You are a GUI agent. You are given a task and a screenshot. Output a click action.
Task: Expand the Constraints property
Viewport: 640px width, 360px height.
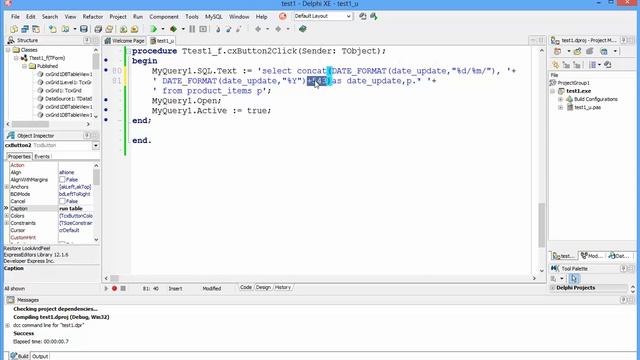[x=7, y=223]
